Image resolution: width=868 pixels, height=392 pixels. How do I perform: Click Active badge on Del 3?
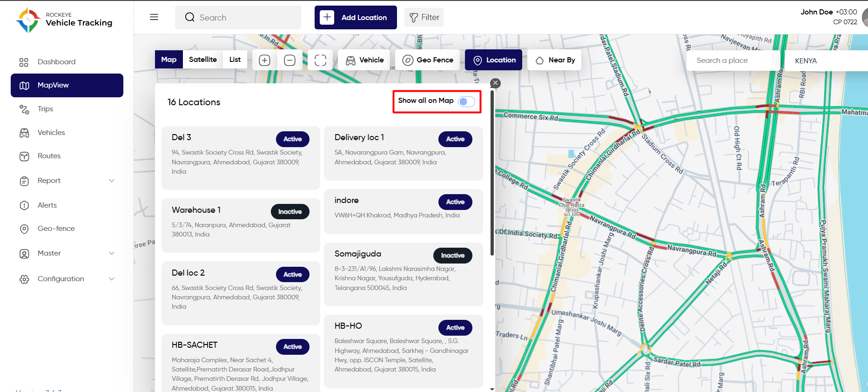[293, 139]
